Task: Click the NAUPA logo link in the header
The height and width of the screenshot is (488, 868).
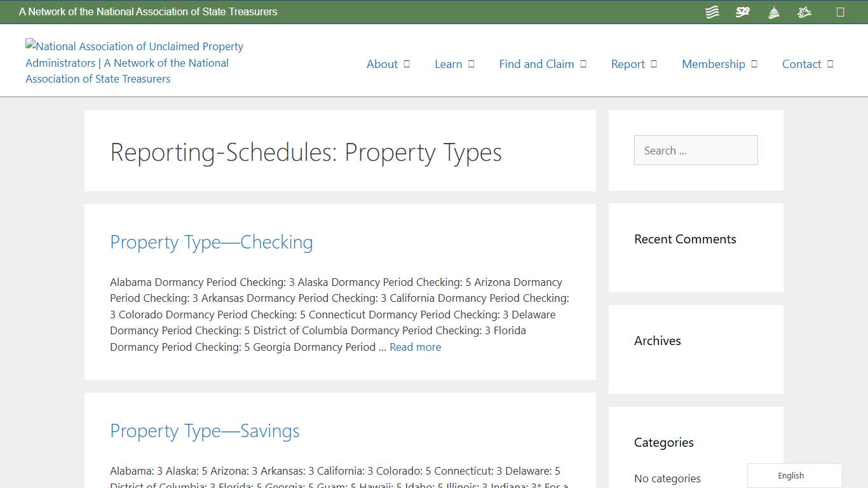Action: [133, 62]
